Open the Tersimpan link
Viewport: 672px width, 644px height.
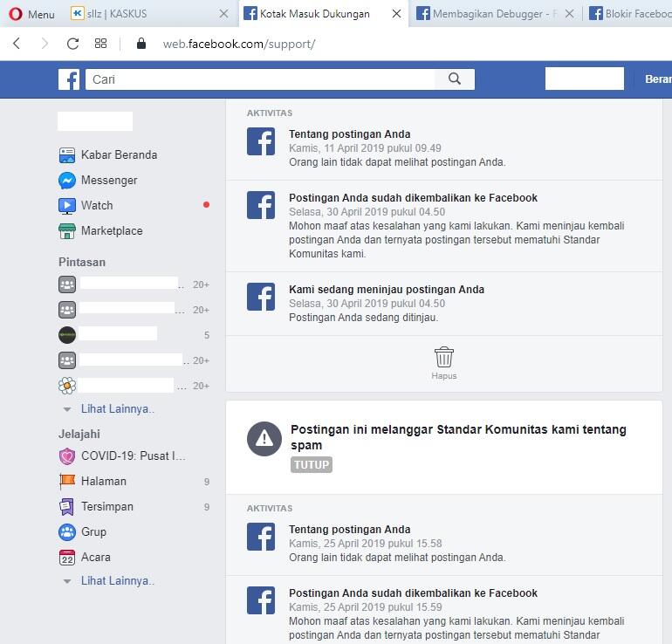click(107, 506)
